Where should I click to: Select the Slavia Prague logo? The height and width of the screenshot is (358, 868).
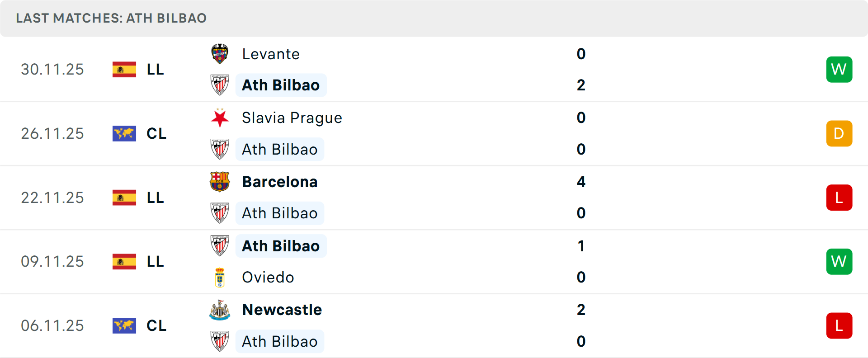click(220, 118)
